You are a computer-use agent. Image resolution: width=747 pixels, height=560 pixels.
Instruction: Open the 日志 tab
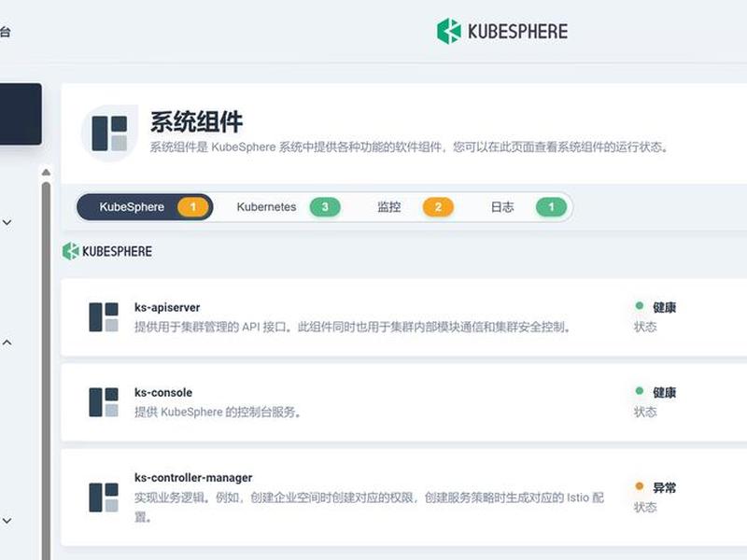528,207
